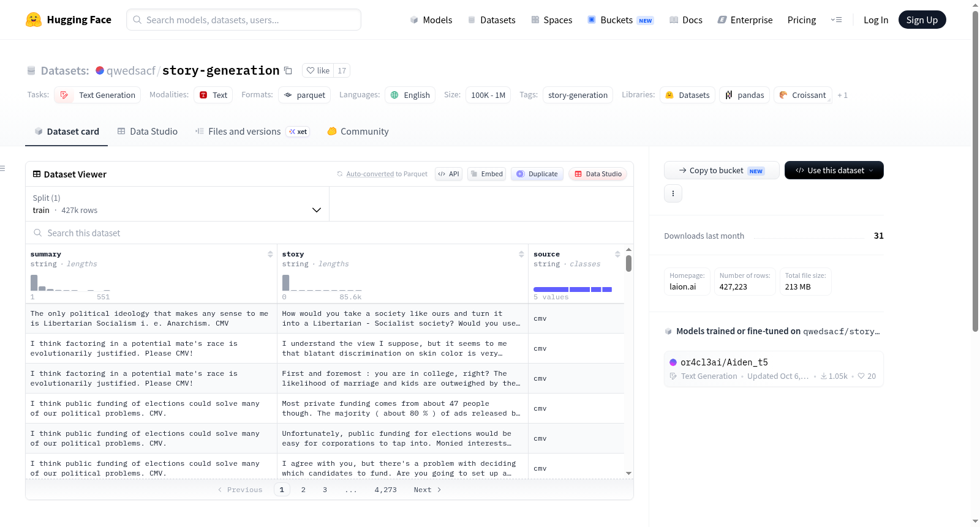Click search magnifier in dataset search

coord(38,233)
